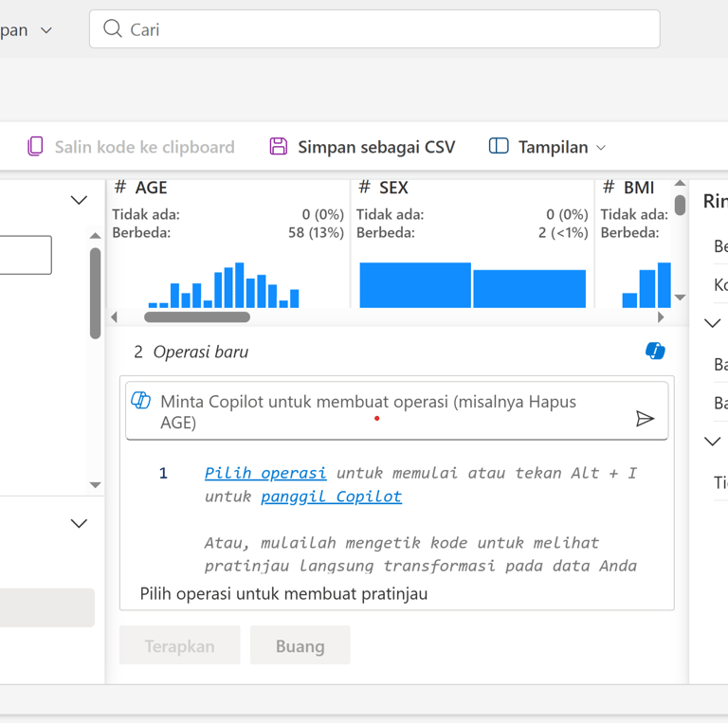Collapse the lower left panel chevron
Viewport: 728px width, 723px height.
click(79, 523)
